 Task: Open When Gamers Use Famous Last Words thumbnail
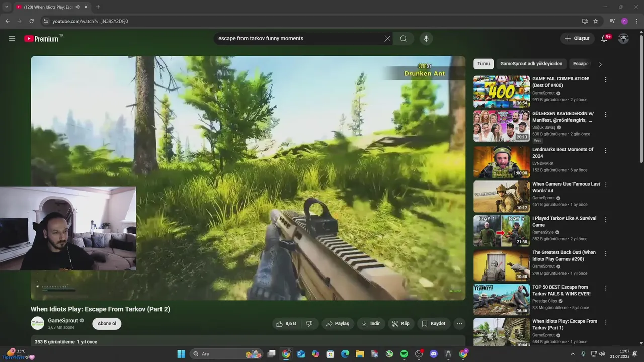tap(502, 197)
